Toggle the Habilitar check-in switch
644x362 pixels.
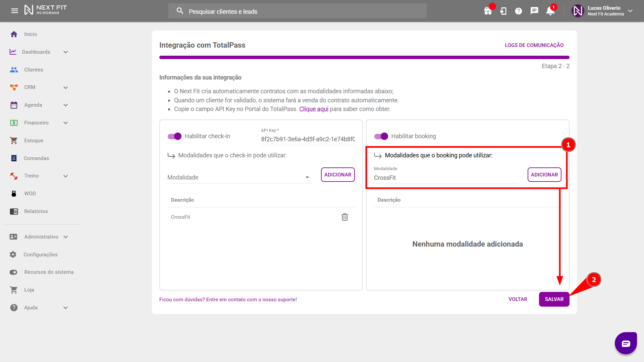pyautogui.click(x=174, y=136)
